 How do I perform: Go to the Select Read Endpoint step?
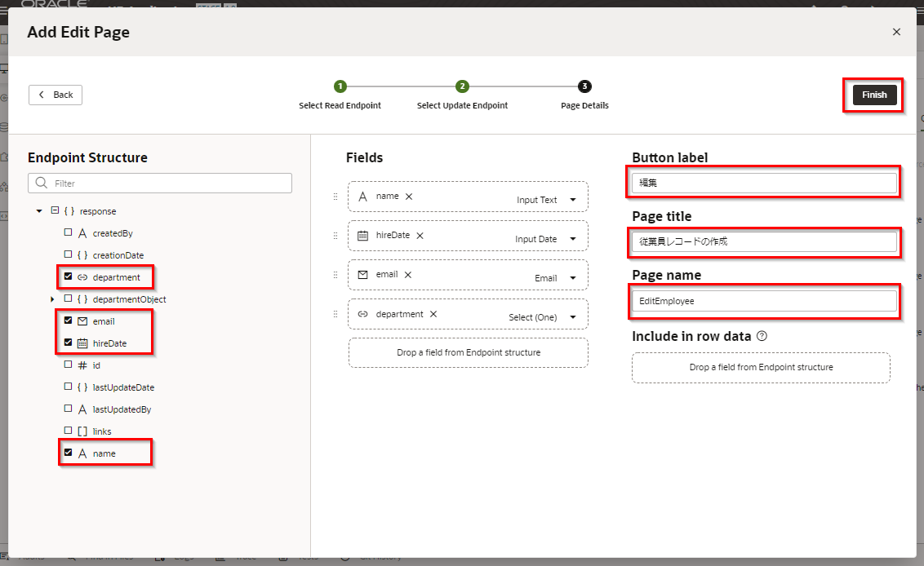(340, 86)
